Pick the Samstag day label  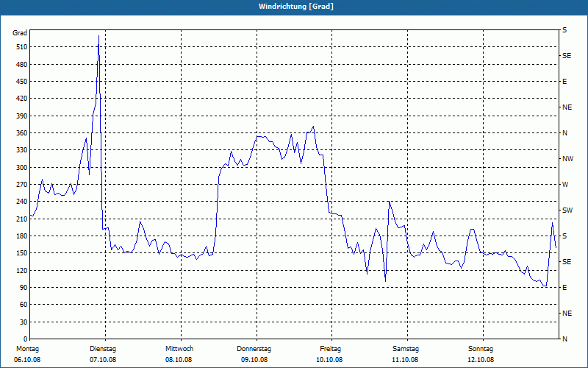(x=406, y=349)
